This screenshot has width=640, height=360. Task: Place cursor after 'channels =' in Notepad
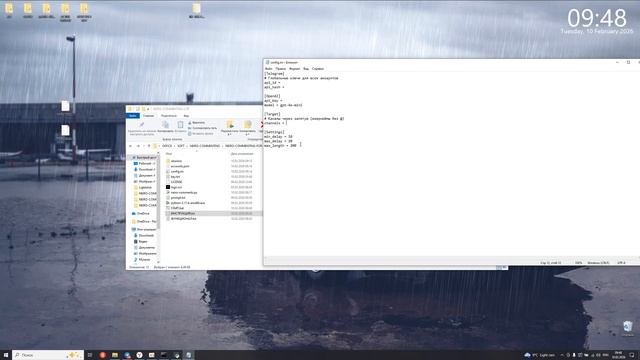point(287,123)
